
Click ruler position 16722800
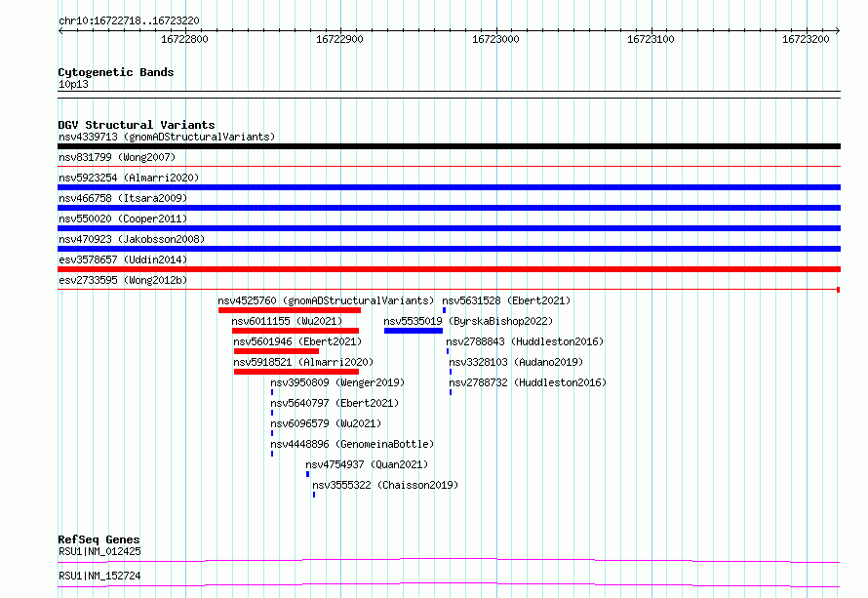click(185, 39)
